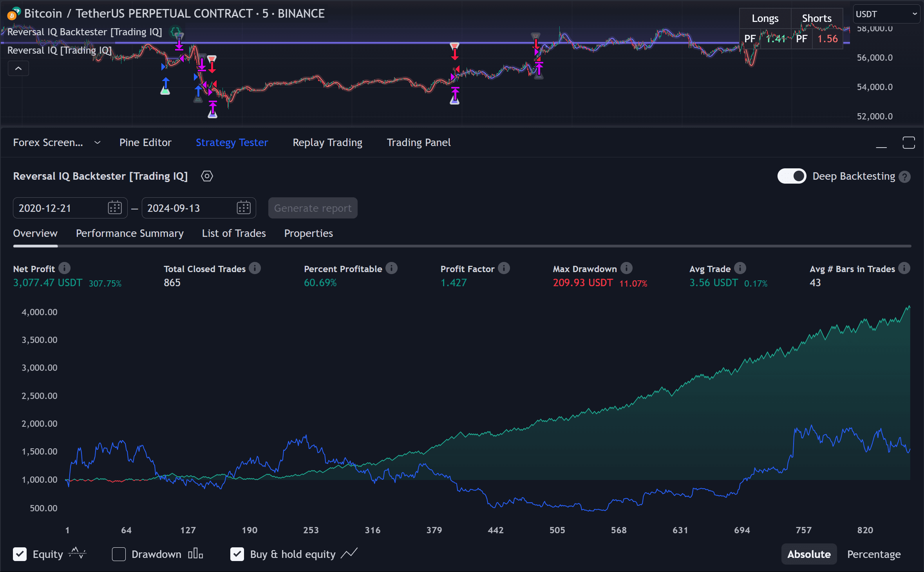The height and width of the screenshot is (572, 924).
Task: Collapse the indicator legend chevron
Action: point(18,69)
